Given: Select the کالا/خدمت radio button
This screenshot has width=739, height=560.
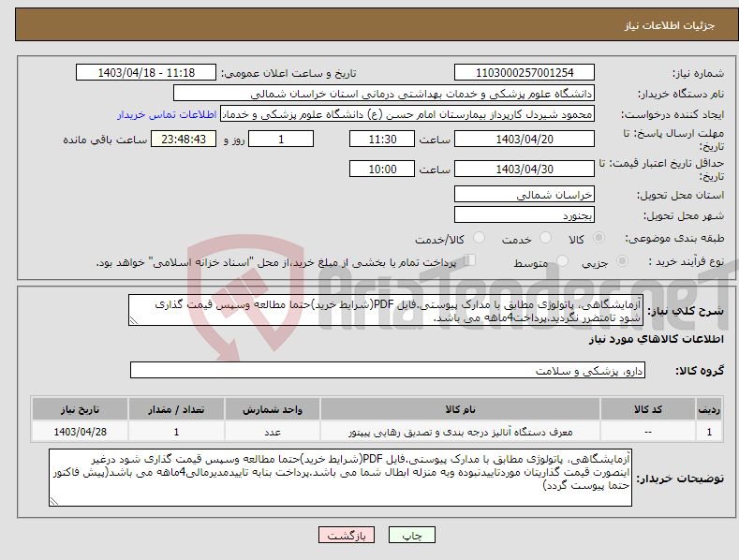Looking at the screenshot, I should (479, 238).
